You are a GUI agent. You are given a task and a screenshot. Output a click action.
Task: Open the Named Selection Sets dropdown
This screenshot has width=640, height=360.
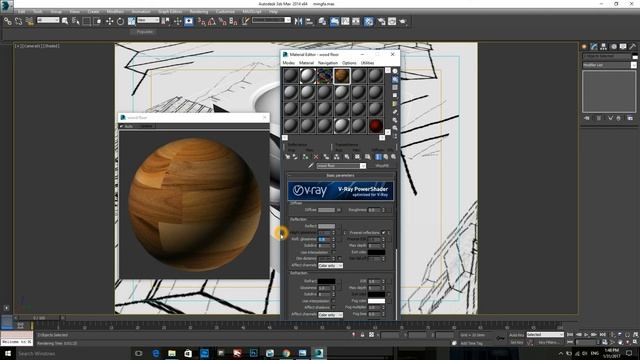(x=271, y=20)
